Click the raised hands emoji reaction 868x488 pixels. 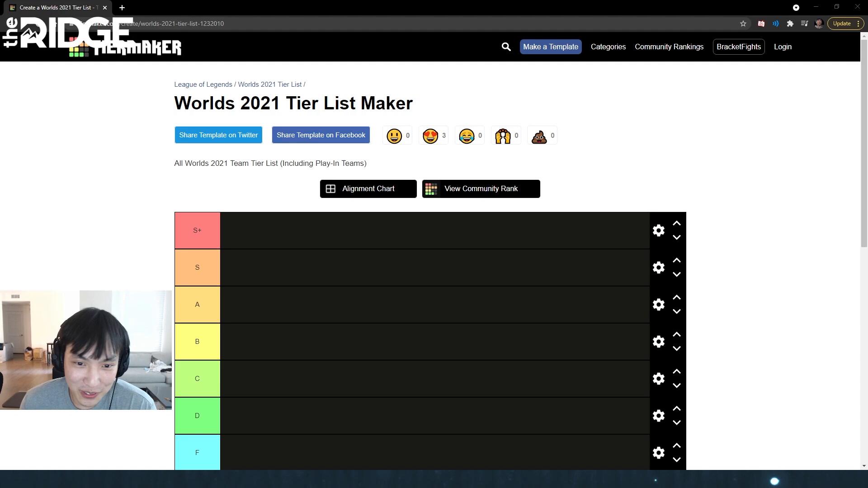(503, 136)
